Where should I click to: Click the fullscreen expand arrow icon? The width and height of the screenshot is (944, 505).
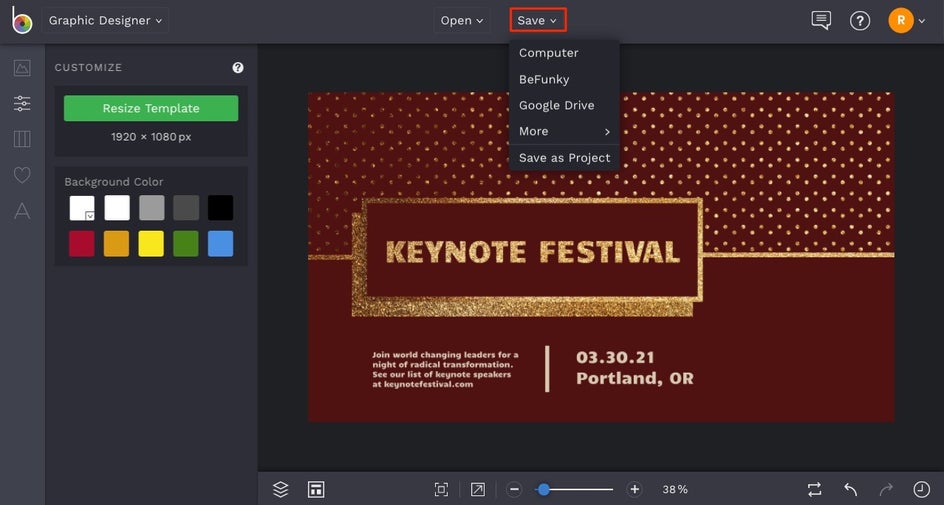[477, 489]
